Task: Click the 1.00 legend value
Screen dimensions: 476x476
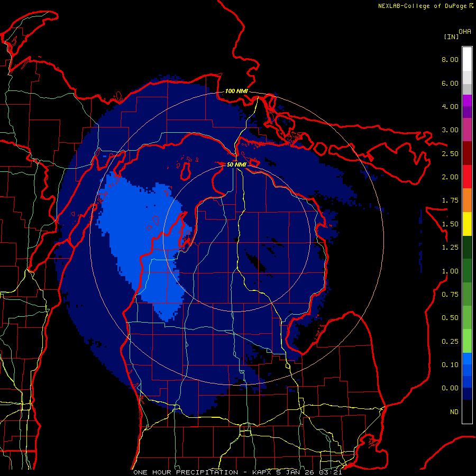Action: (450, 271)
